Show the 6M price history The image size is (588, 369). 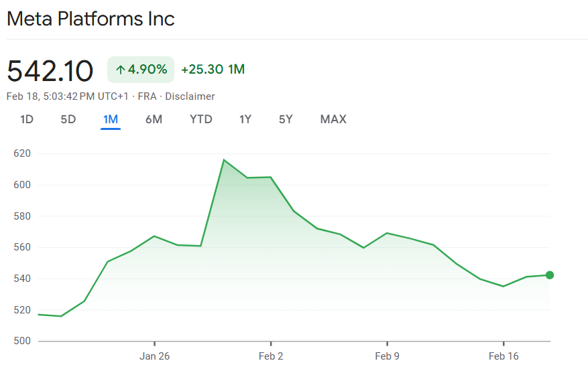[154, 119]
